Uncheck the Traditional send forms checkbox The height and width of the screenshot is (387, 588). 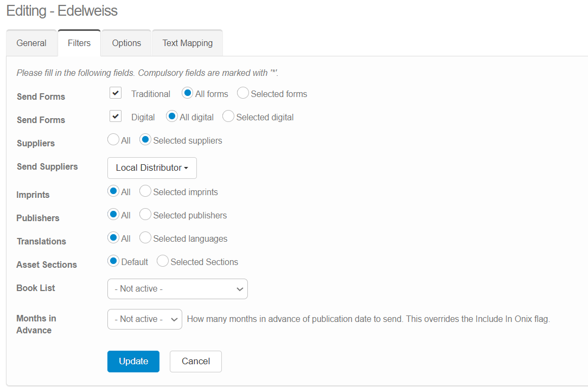[x=115, y=93]
